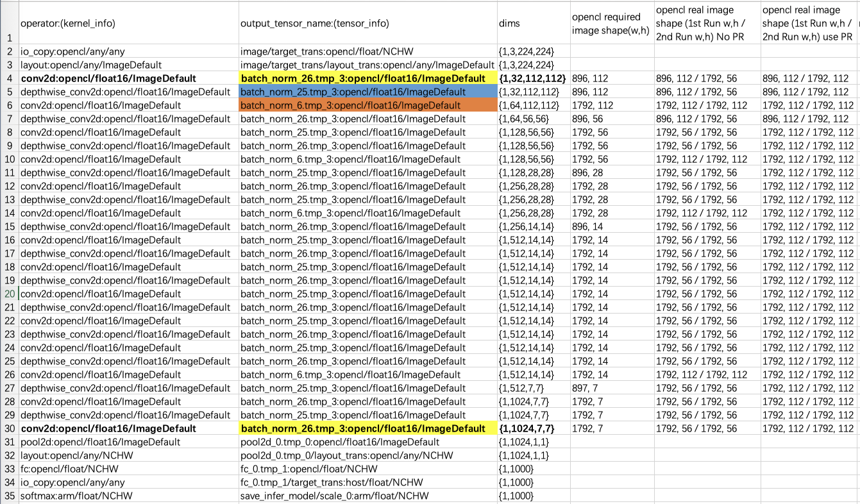Select cell 'image/target_trans:opencl/float/NCHW'
This screenshot has width=860, height=504.
pyautogui.click(x=367, y=51)
